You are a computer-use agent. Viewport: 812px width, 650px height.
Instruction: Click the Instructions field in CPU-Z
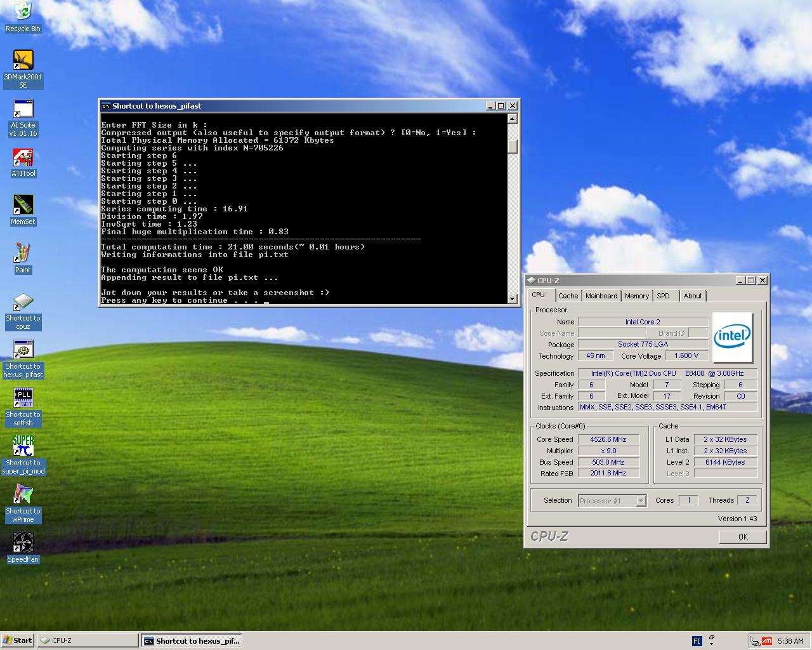point(668,408)
